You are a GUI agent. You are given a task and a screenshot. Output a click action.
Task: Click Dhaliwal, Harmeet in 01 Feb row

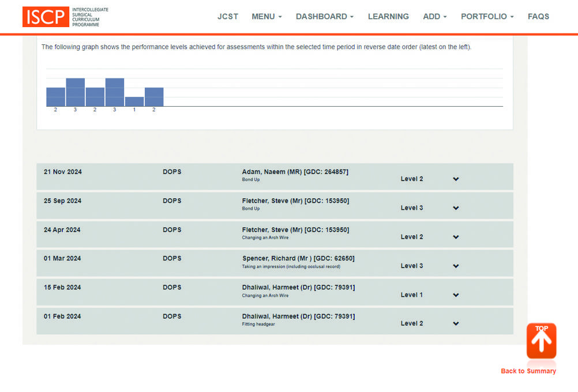pos(298,316)
